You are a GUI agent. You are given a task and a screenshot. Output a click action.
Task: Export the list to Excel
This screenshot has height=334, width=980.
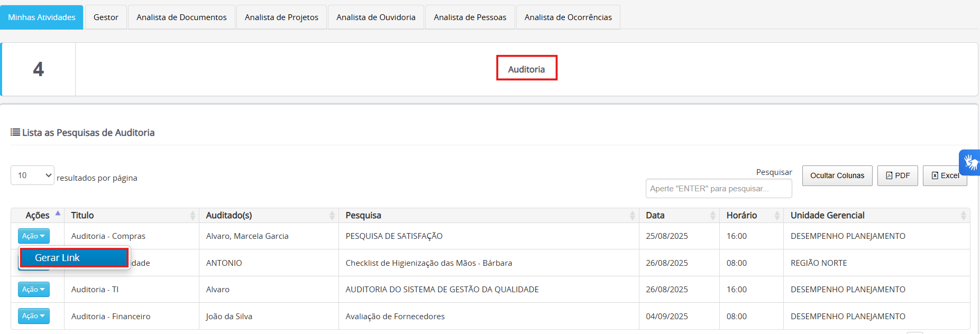pyautogui.click(x=945, y=175)
